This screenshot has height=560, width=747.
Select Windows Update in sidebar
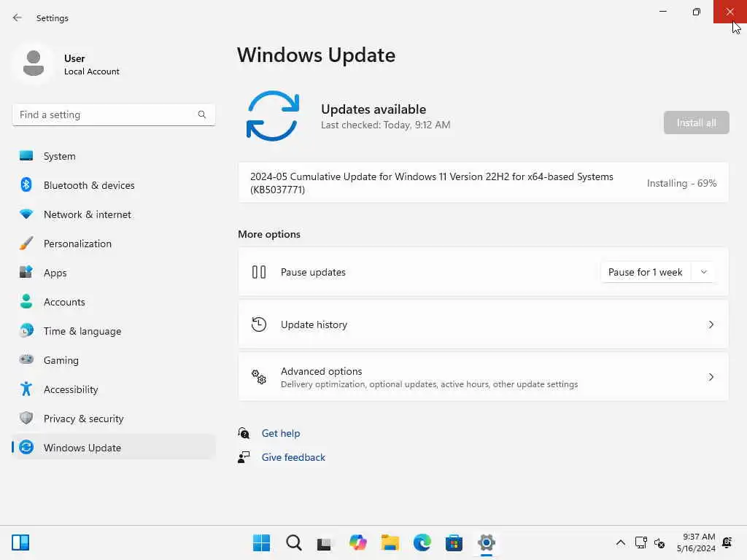[113, 447]
